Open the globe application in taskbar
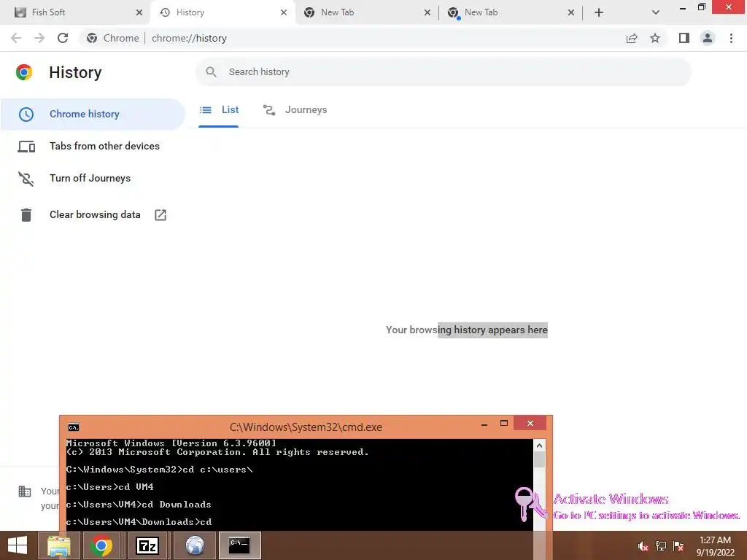The height and width of the screenshot is (560, 747). [195, 545]
